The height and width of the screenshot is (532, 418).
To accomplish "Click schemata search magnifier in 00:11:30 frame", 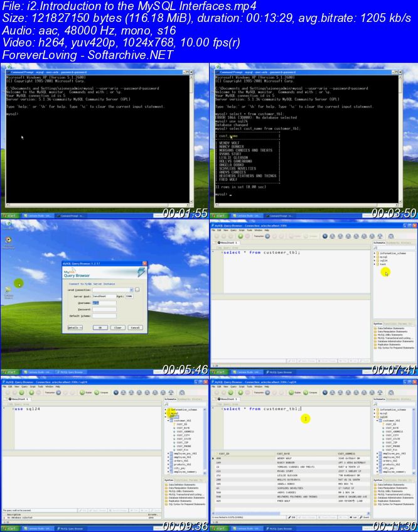I will pos(375,404).
